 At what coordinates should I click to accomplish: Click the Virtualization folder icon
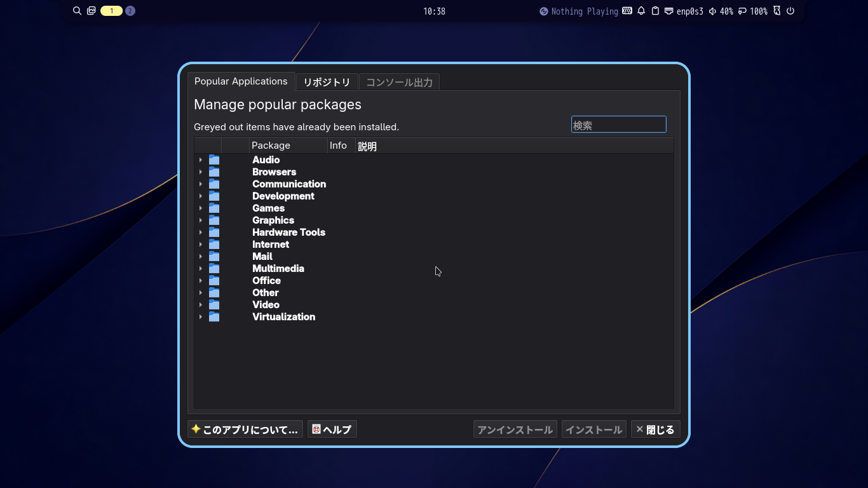[214, 317]
